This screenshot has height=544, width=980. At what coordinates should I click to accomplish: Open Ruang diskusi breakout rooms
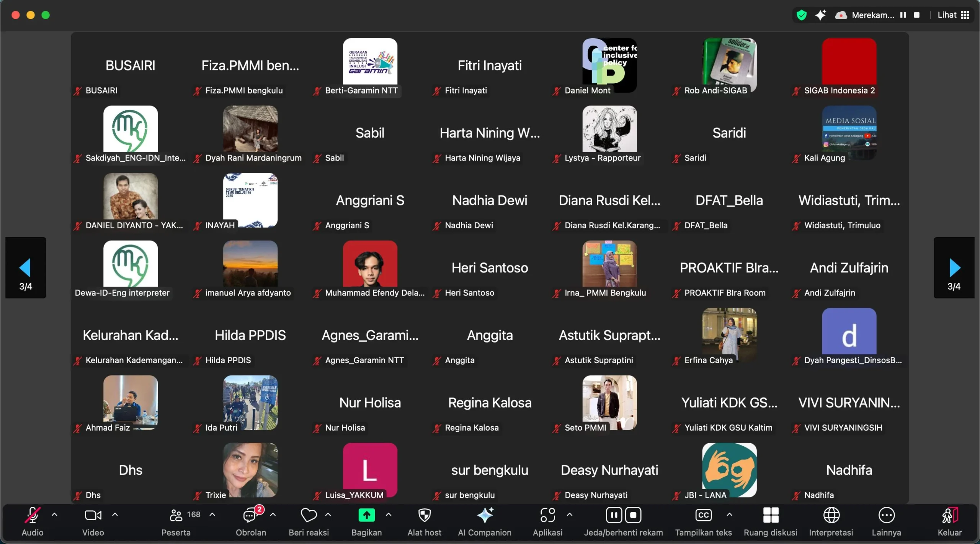(770, 516)
